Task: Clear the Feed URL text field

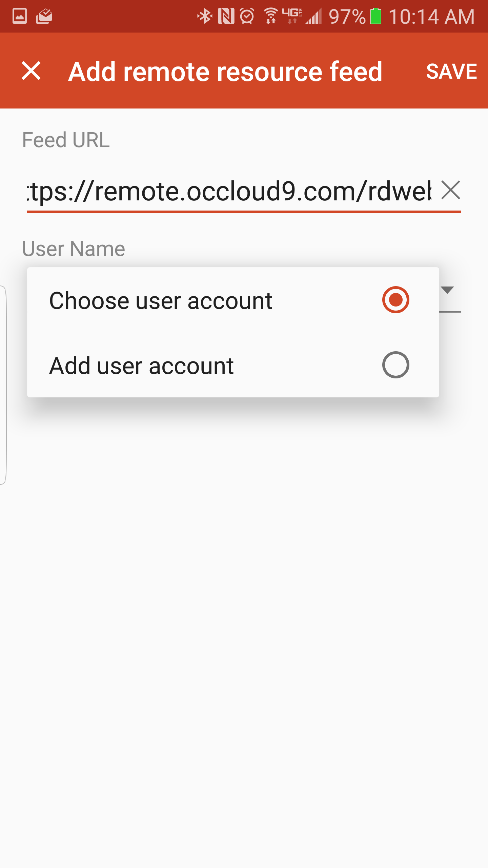Action: (451, 190)
